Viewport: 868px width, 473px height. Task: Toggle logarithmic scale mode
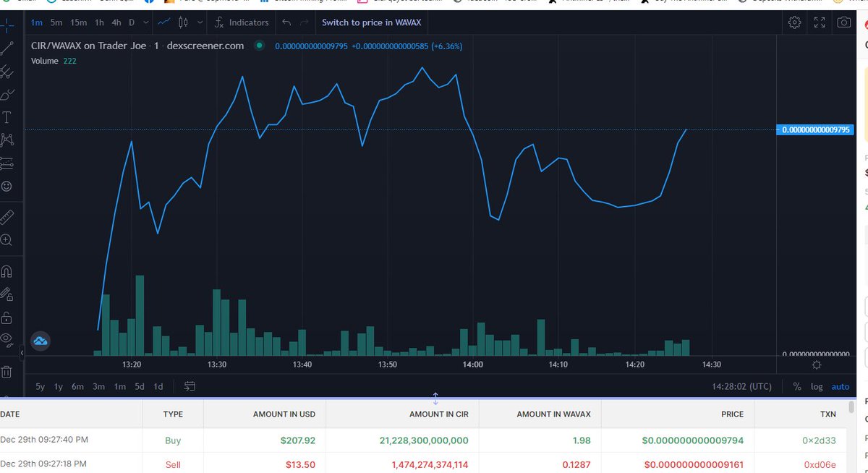point(817,386)
